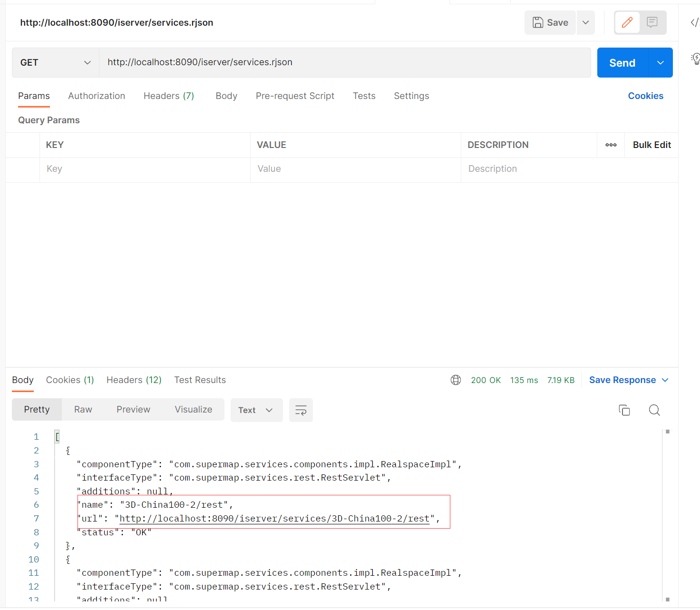Select the Pretty view
This screenshot has height=610, width=700.
pyautogui.click(x=37, y=410)
